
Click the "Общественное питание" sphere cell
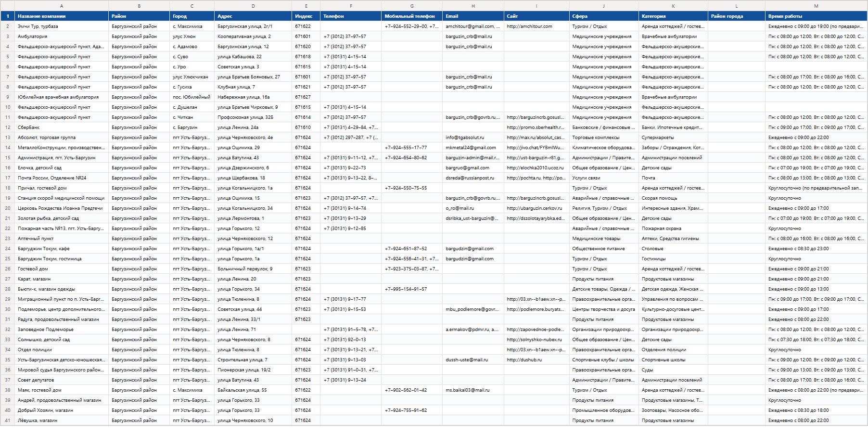coord(604,249)
